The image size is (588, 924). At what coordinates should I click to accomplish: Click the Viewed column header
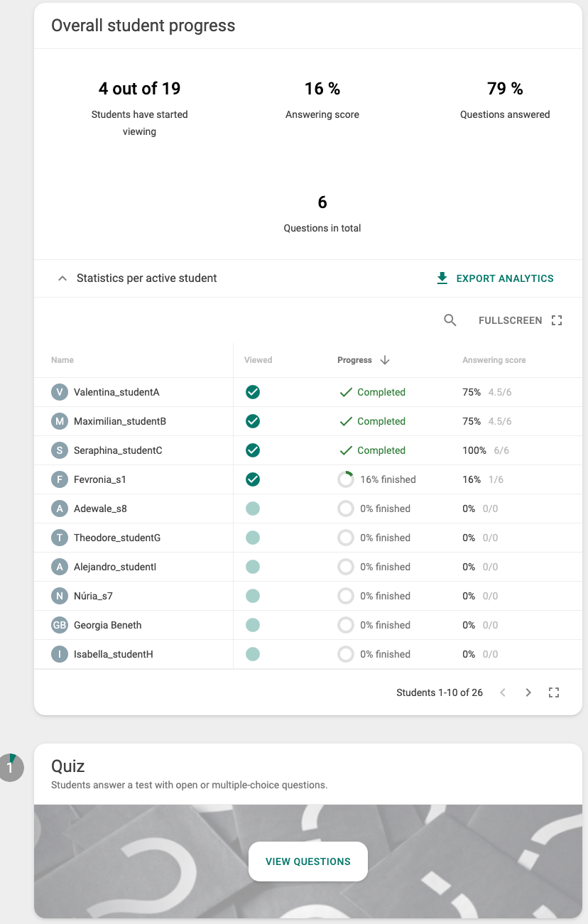coord(258,360)
